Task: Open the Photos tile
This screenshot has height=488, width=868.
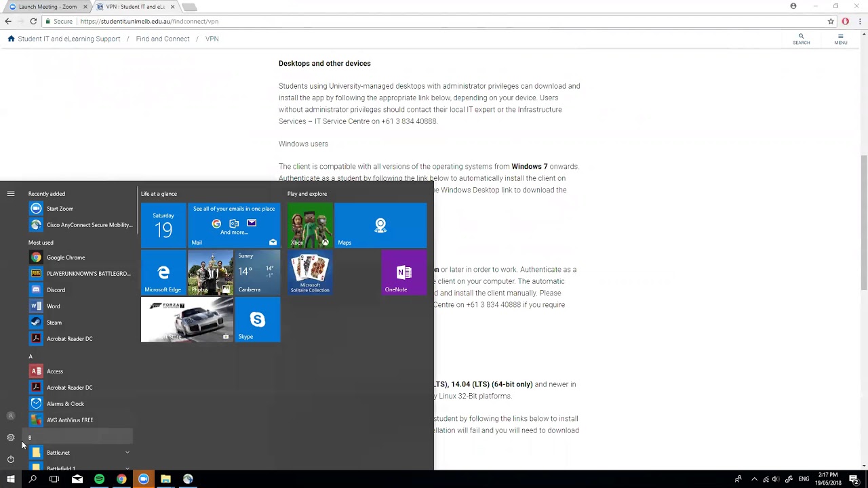Action: 210,272
